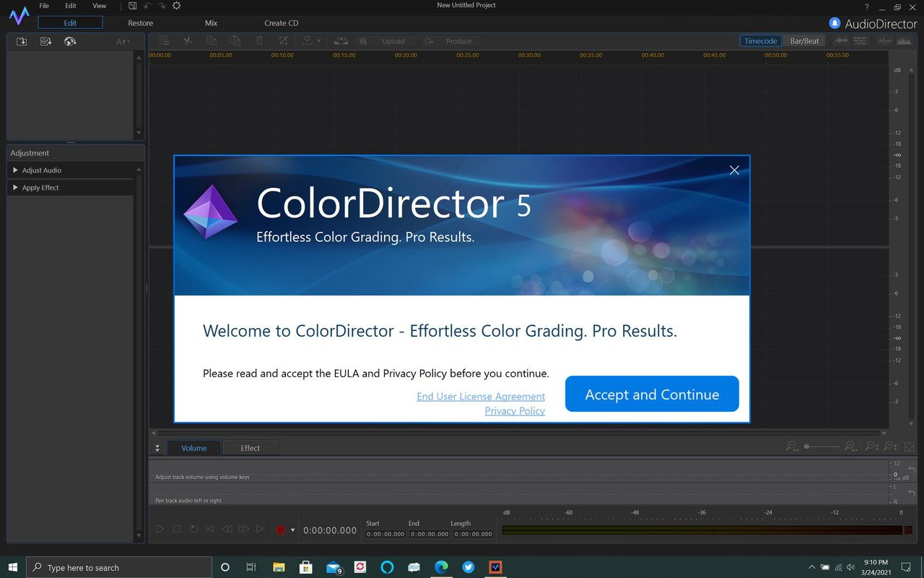Click the fast forward button

244,530
